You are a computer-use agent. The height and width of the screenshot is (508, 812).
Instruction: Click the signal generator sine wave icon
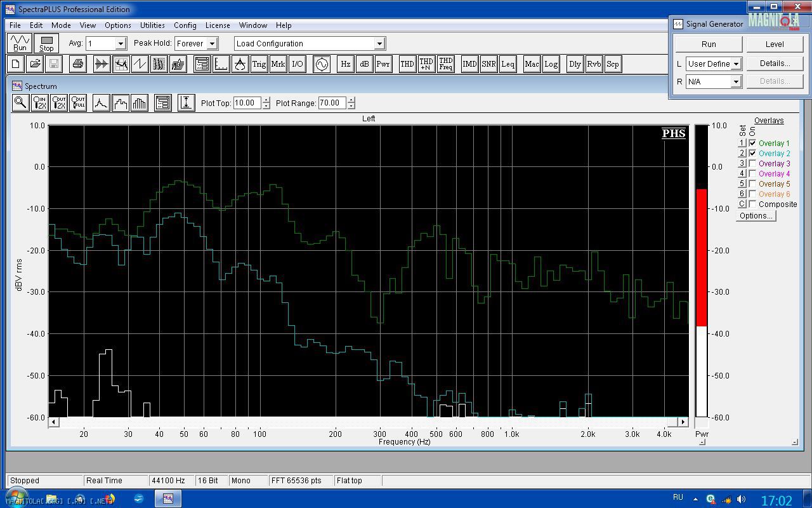(322, 64)
